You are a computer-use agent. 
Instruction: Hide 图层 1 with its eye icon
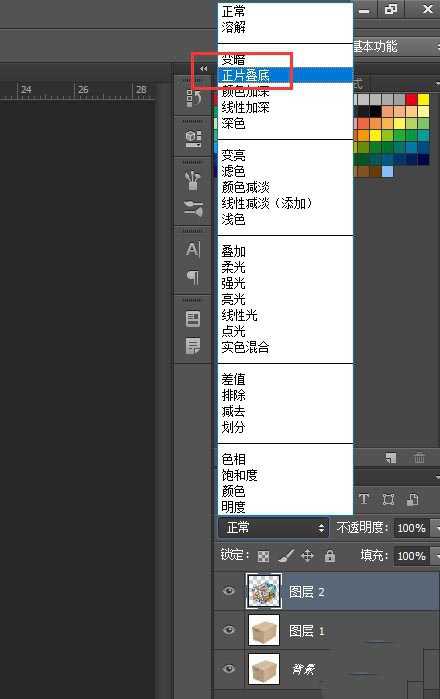point(229,630)
